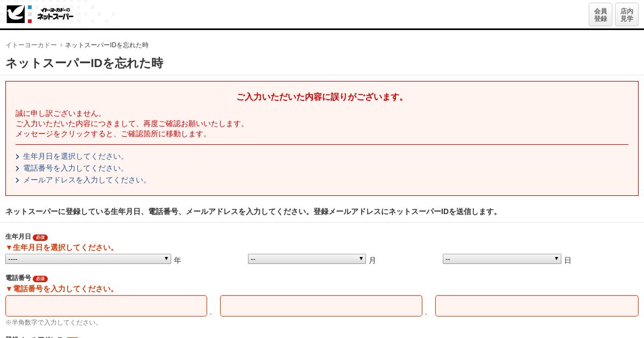
Task: Focus the last phone number field
Action: pos(537,306)
